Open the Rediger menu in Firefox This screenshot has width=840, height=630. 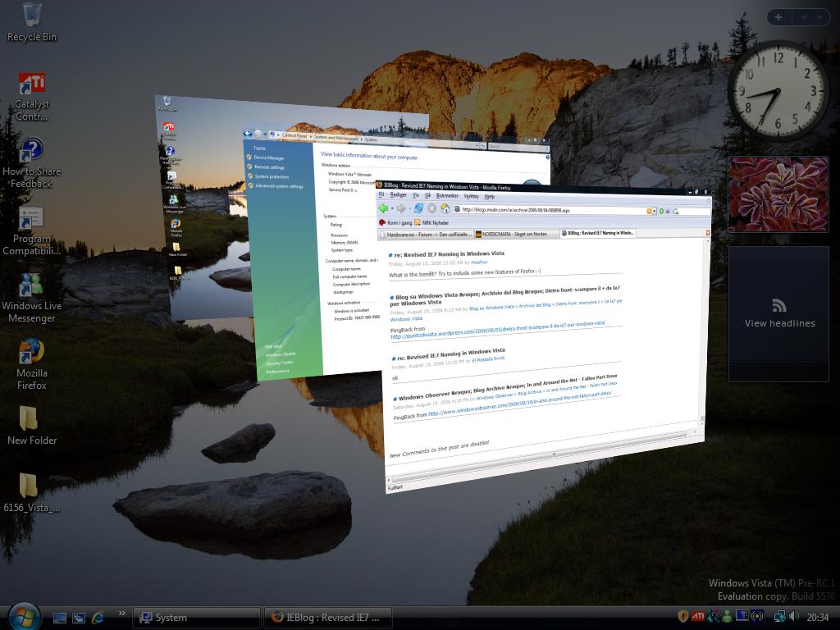398,195
